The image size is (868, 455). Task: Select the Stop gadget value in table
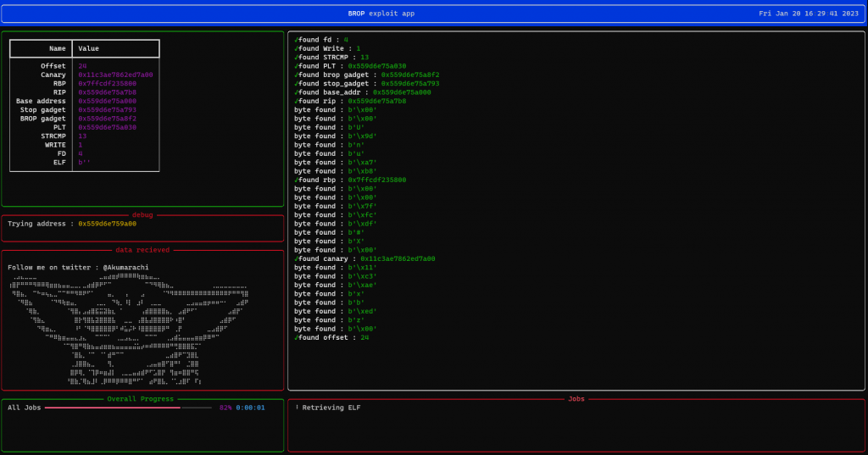point(107,110)
